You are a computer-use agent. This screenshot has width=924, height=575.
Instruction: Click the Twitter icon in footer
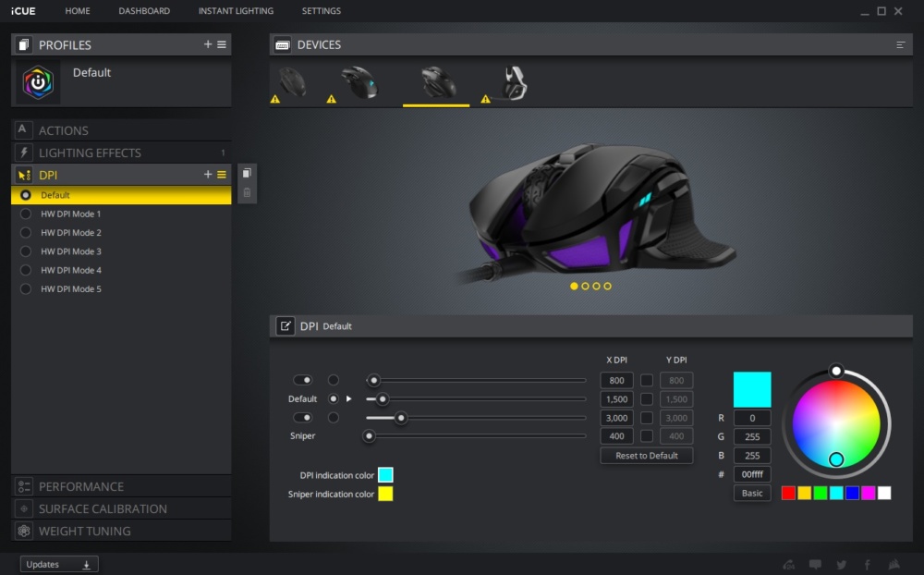pos(842,565)
